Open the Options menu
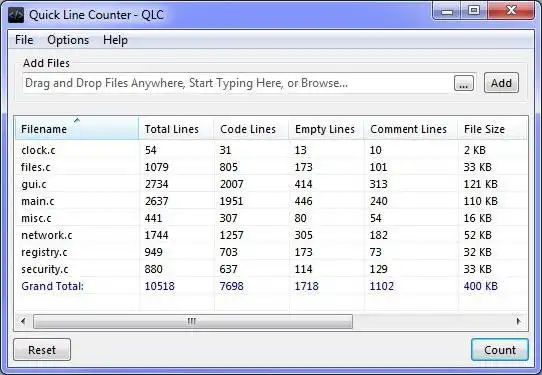 [68, 40]
